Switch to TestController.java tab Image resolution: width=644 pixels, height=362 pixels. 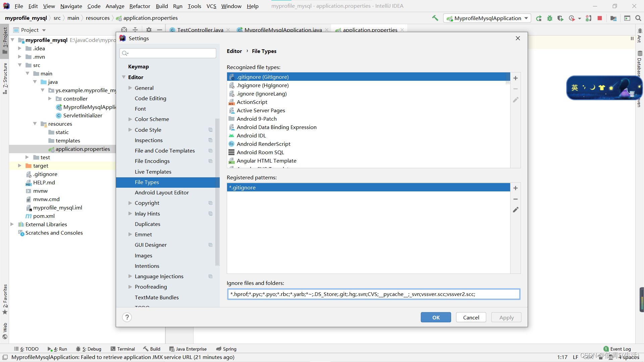pos(200,30)
